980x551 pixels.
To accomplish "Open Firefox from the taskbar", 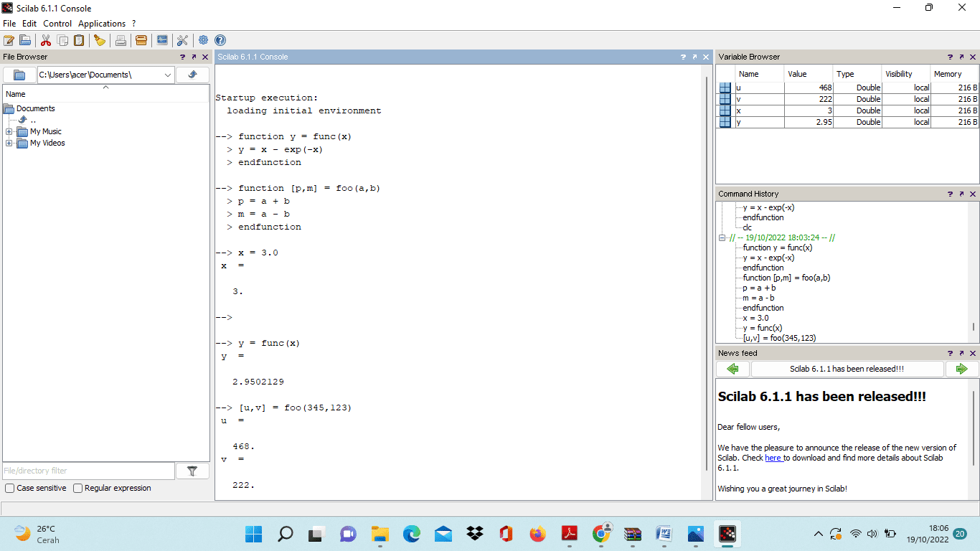I will pyautogui.click(x=537, y=534).
